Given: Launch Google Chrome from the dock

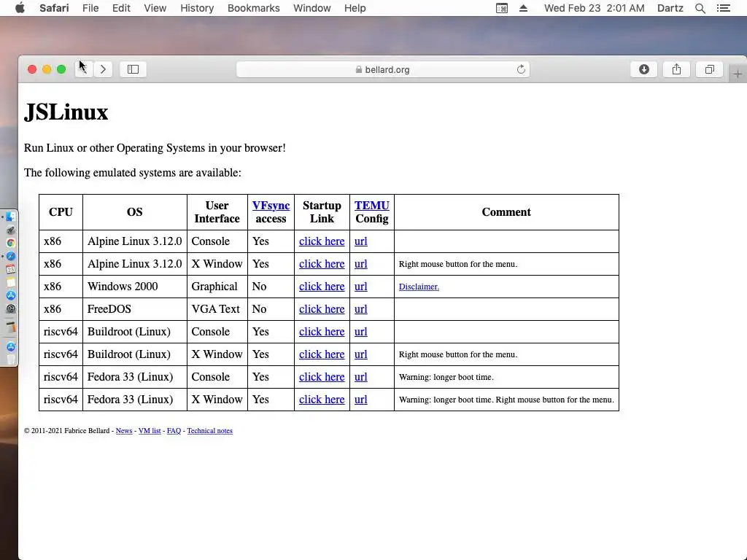Looking at the screenshot, I should [x=10, y=243].
